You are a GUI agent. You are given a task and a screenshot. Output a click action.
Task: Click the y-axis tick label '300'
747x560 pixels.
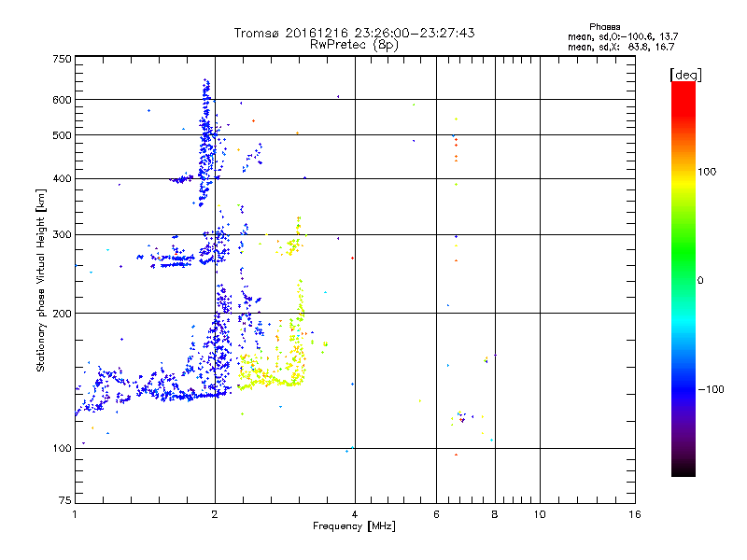[x=63, y=235]
